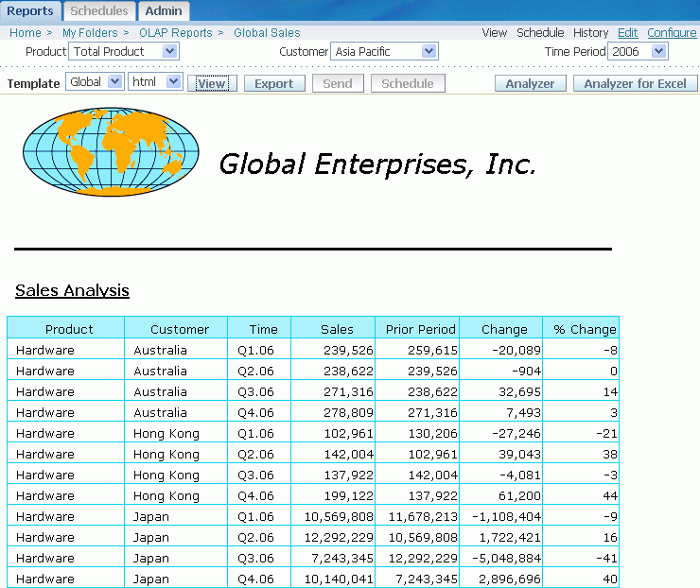Open the Time Period dropdown
The image size is (700, 588).
(638, 51)
